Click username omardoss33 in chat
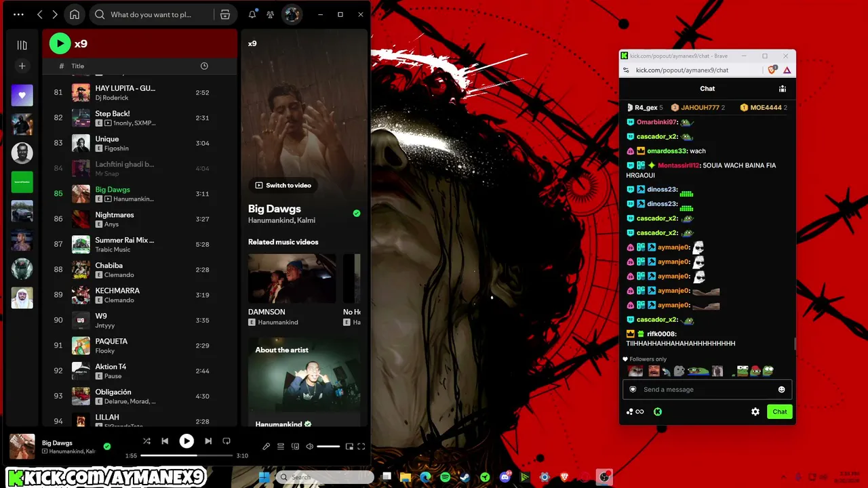Image resolution: width=868 pixels, height=488 pixels. pyautogui.click(x=667, y=151)
